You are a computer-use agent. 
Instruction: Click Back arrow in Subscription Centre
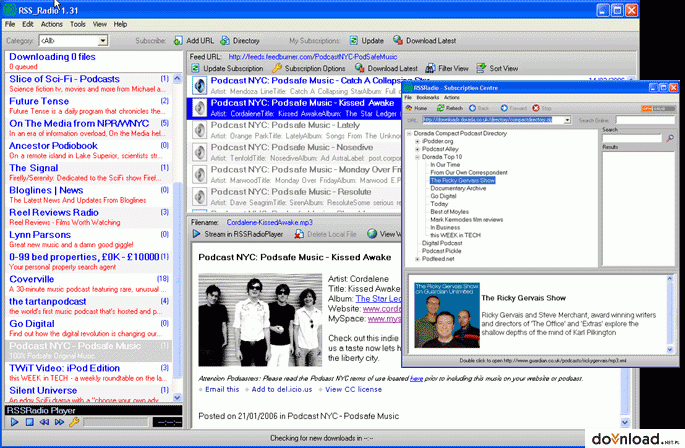click(x=472, y=108)
